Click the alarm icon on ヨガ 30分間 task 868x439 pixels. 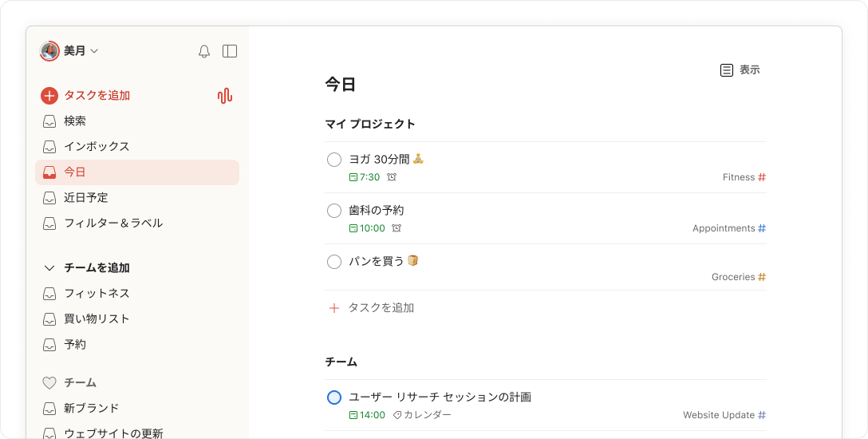point(392,177)
